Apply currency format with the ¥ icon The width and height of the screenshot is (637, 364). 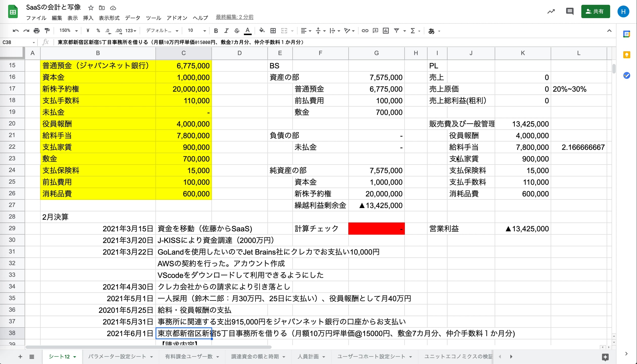point(87,31)
